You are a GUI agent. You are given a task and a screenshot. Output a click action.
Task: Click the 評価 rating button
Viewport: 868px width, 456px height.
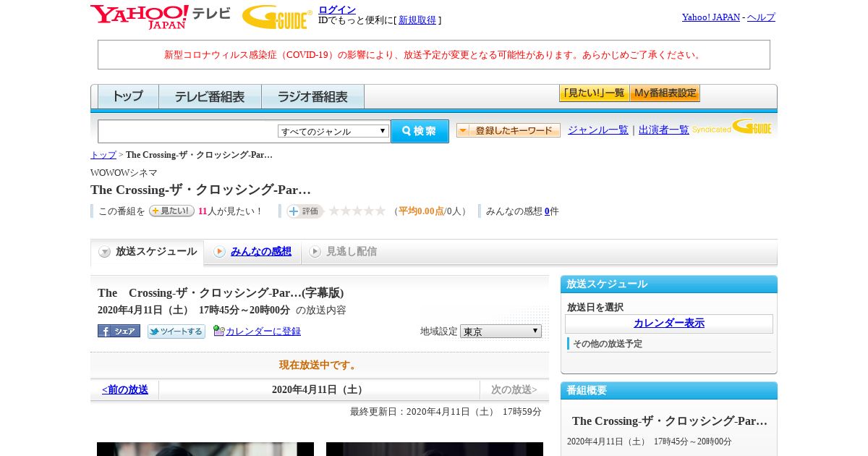point(305,211)
